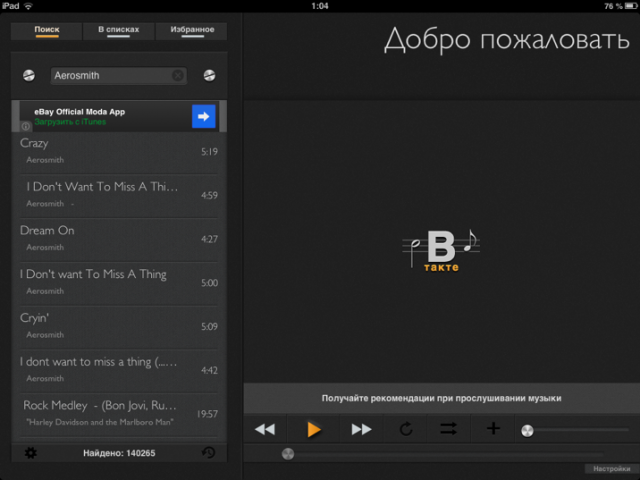
Task: Open search history clock icon
Action: [x=208, y=453]
